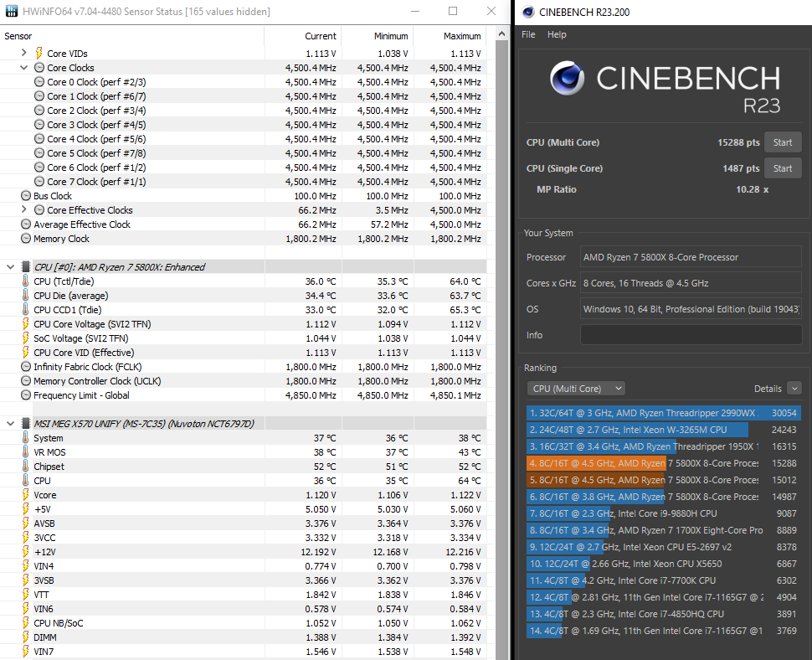The image size is (812, 660).
Task: Click bolt icon beside SoC Voltage (SVI2 TFN)
Action: coord(25,338)
